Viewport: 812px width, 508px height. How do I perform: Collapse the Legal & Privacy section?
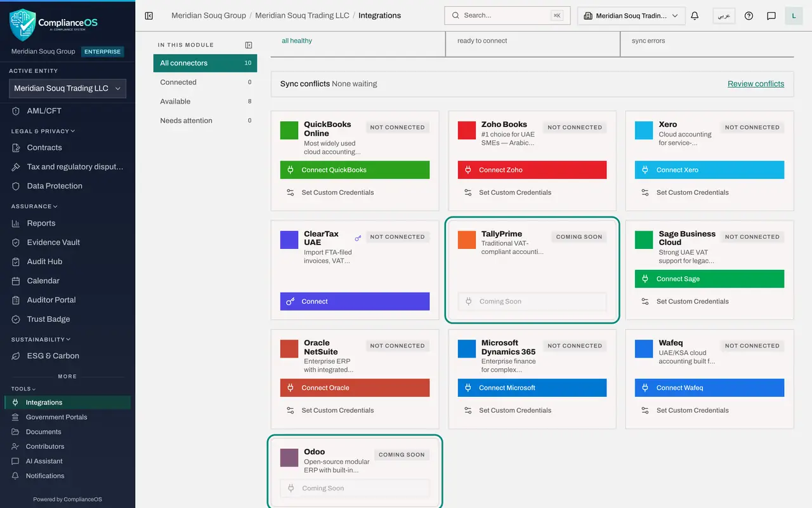[x=43, y=131]
